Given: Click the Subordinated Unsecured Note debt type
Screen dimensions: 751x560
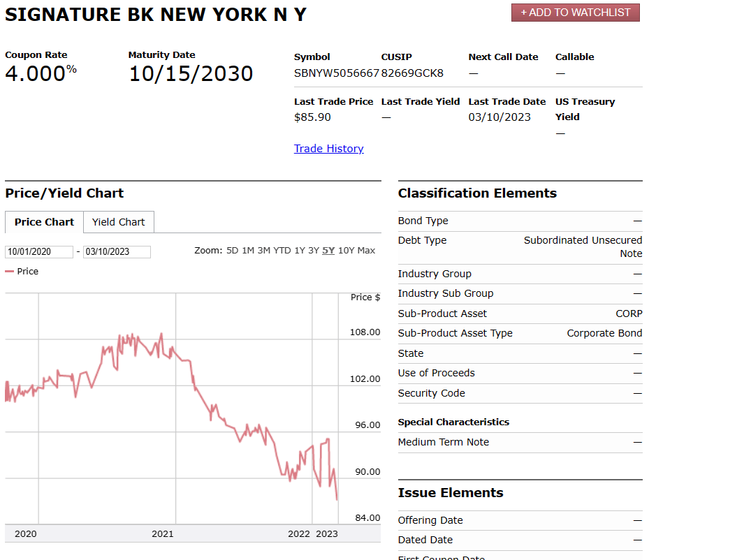Looking at the screenshot, I should tap(583, 246).
